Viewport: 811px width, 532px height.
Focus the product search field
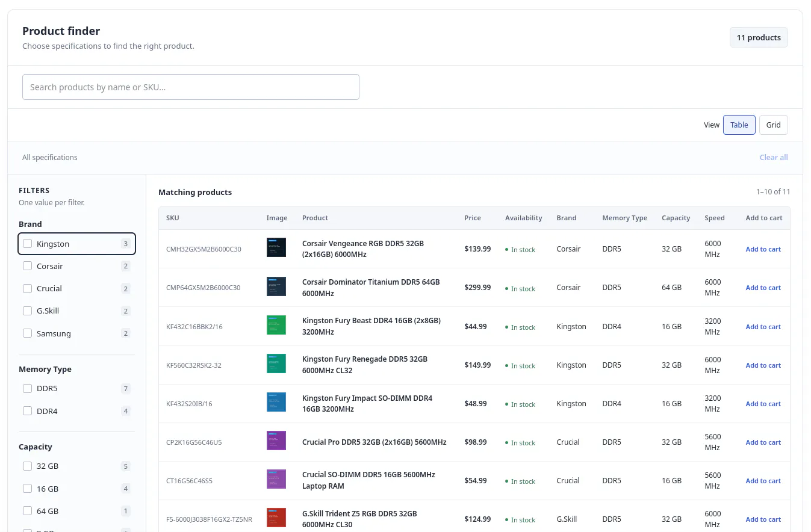(x=191, y=87)
